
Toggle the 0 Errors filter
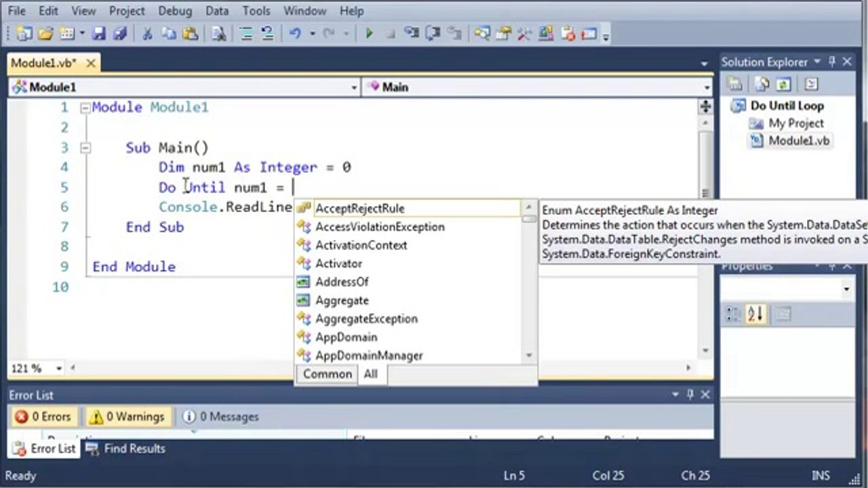click(43, 417)
